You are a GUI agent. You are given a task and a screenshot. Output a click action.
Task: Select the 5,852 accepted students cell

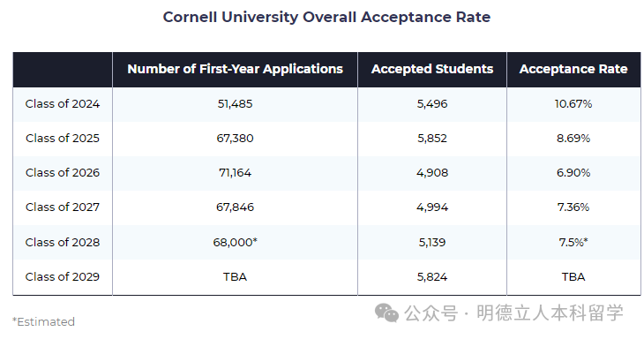point(432,139)
